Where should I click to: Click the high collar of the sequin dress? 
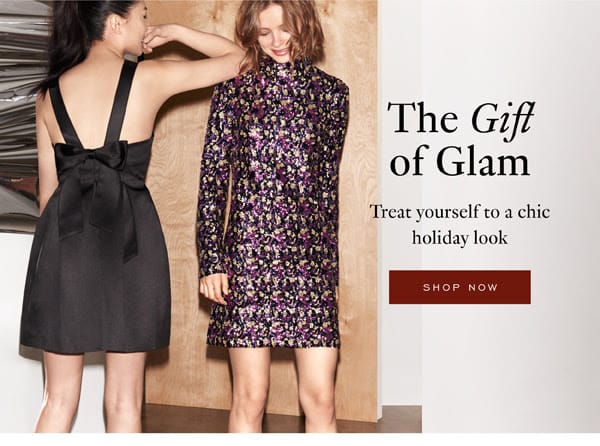tap(289, 69)
